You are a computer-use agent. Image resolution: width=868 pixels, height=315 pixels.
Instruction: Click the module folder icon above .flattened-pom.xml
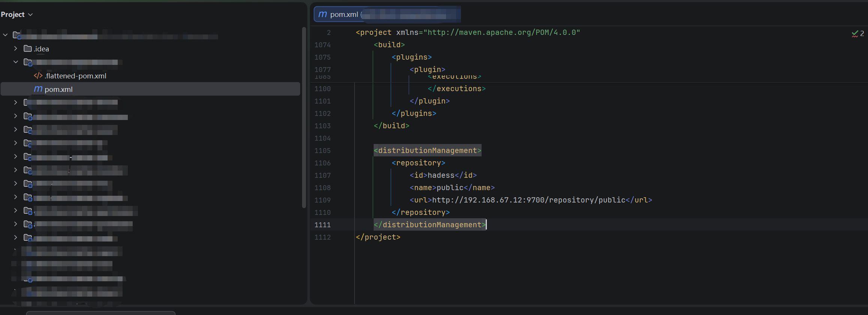coord(28,62)
